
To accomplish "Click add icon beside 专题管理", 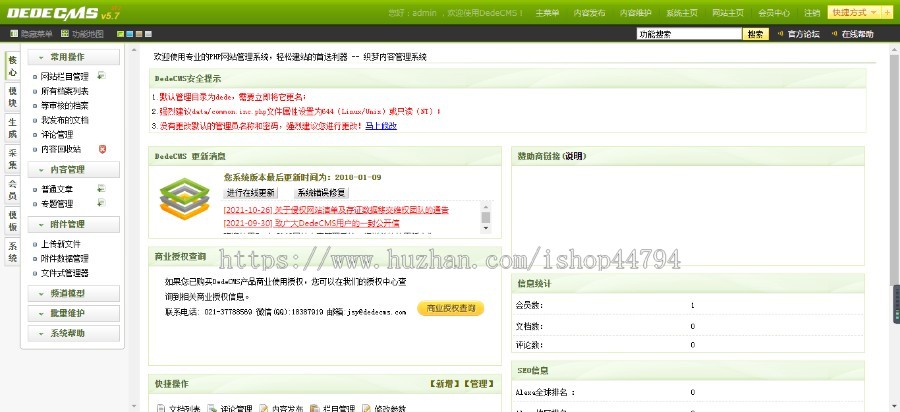I will coord(101,203).
